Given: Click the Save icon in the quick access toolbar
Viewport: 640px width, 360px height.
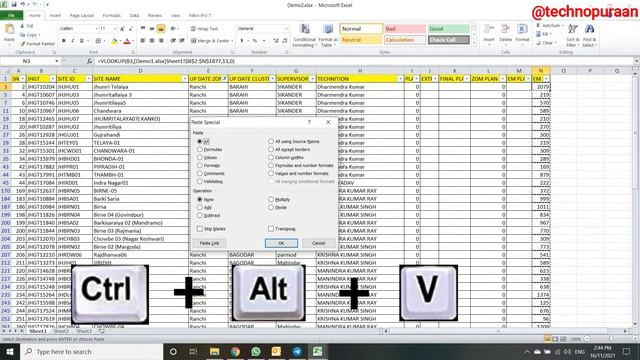Looking at the screenshot, I should pos(14,5).
